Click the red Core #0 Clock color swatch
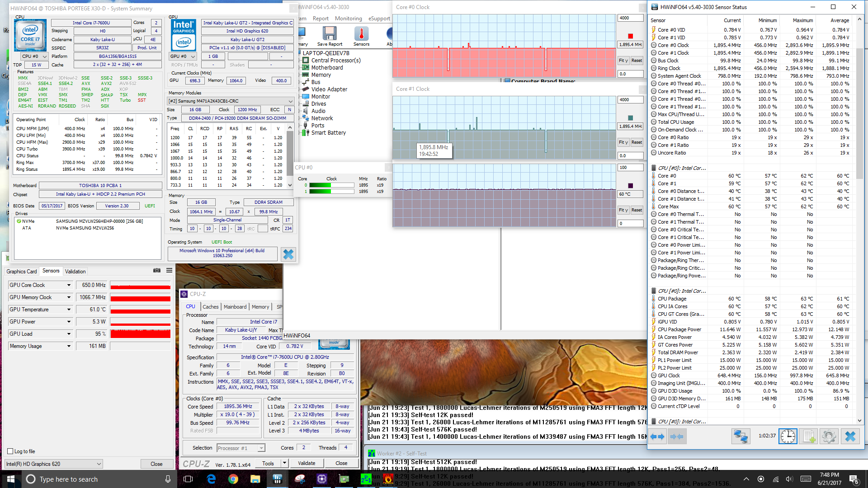 click(x=630, y=36)
